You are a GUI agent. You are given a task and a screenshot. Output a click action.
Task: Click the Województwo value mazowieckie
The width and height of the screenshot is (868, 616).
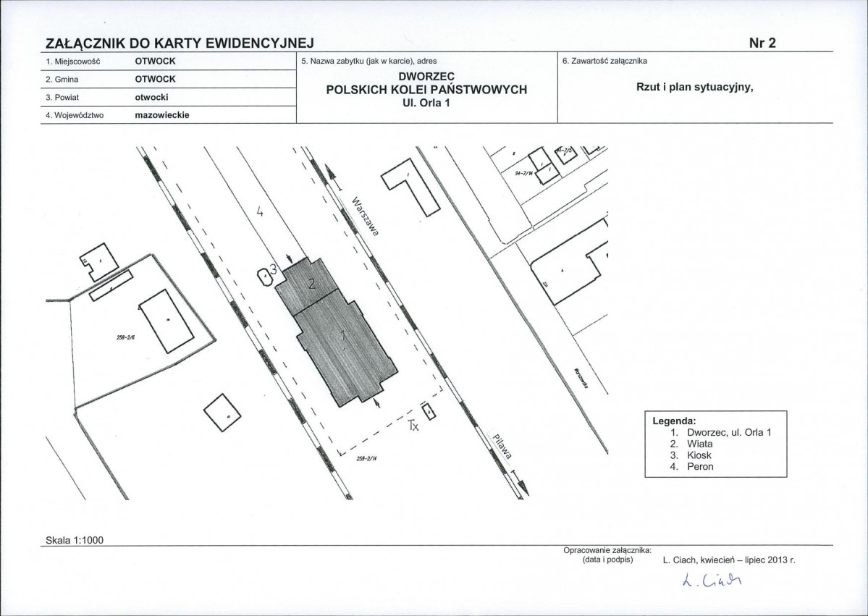162,115
